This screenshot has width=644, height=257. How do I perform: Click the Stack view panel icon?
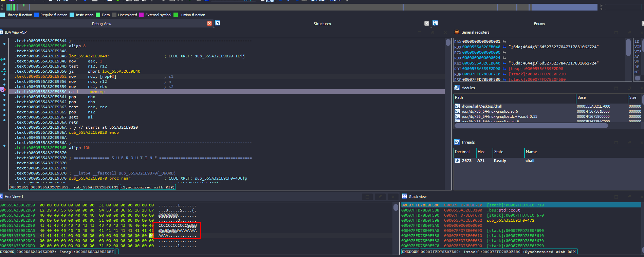(x=404, y=197)
